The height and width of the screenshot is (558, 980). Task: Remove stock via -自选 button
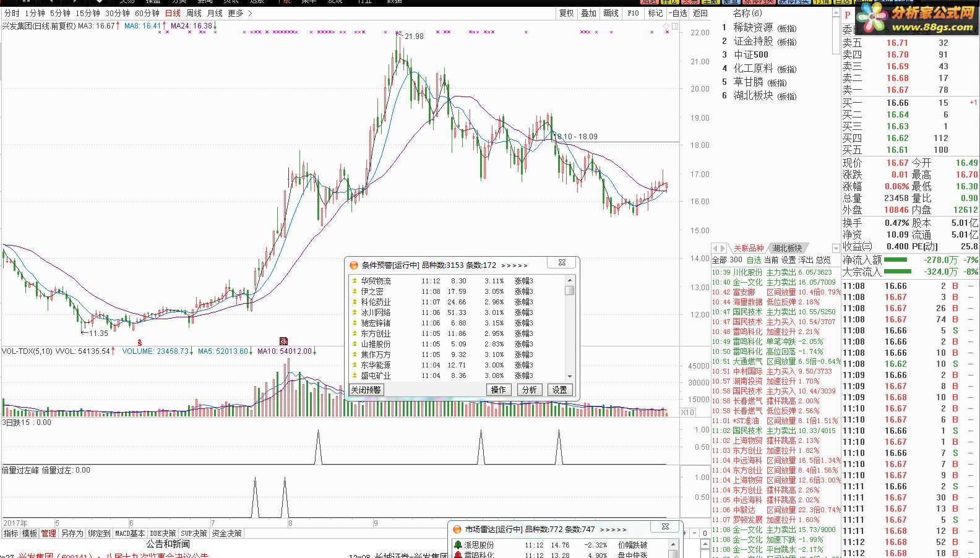coord(678,13)
